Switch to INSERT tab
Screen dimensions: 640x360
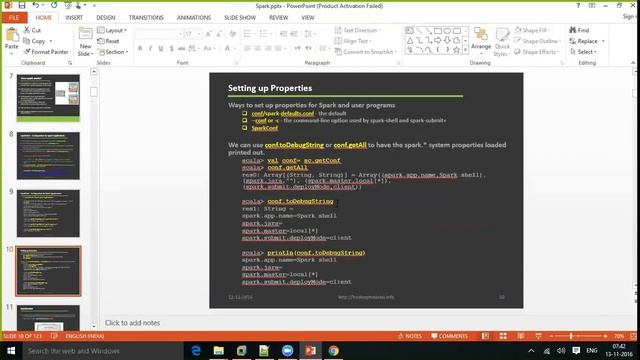point(74,18)
